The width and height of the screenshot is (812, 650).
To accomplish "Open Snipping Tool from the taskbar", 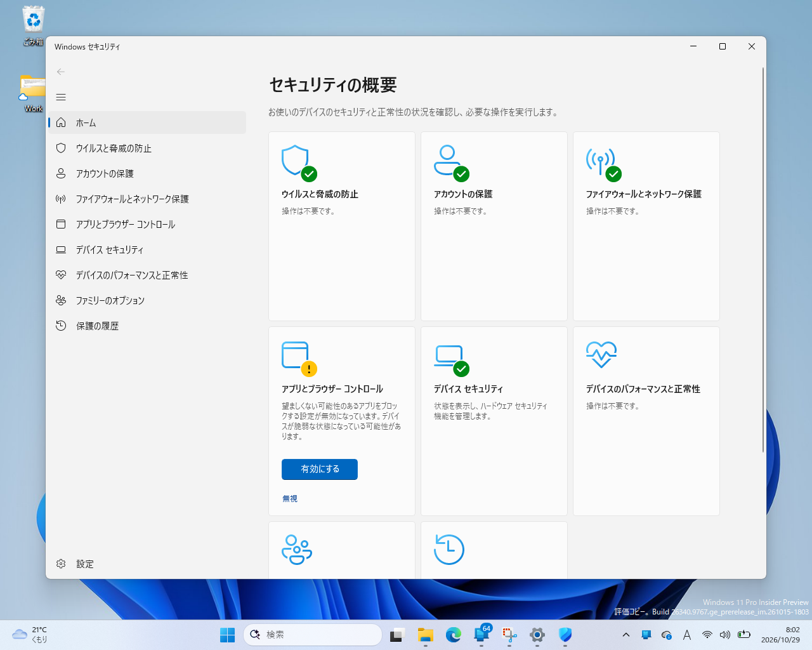I will pos(509,635).
